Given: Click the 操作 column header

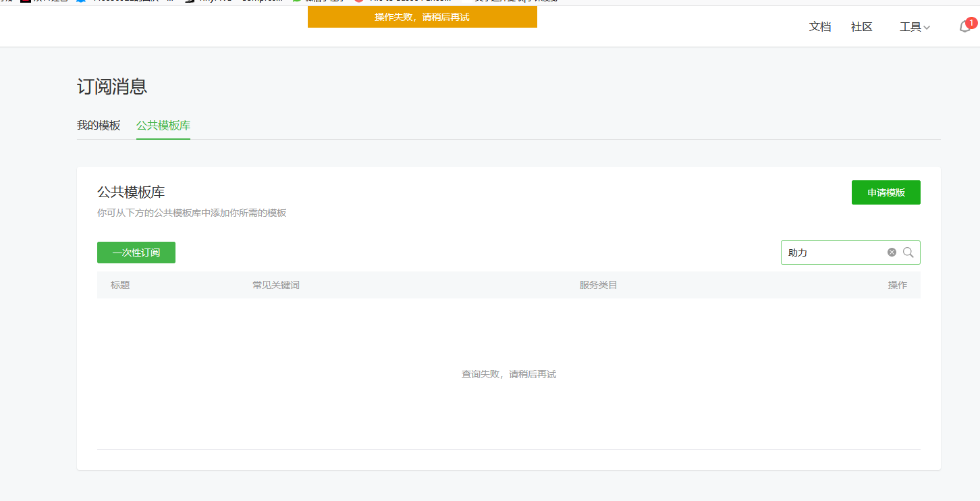Looking at the screenshot, I should coord(898,285).
